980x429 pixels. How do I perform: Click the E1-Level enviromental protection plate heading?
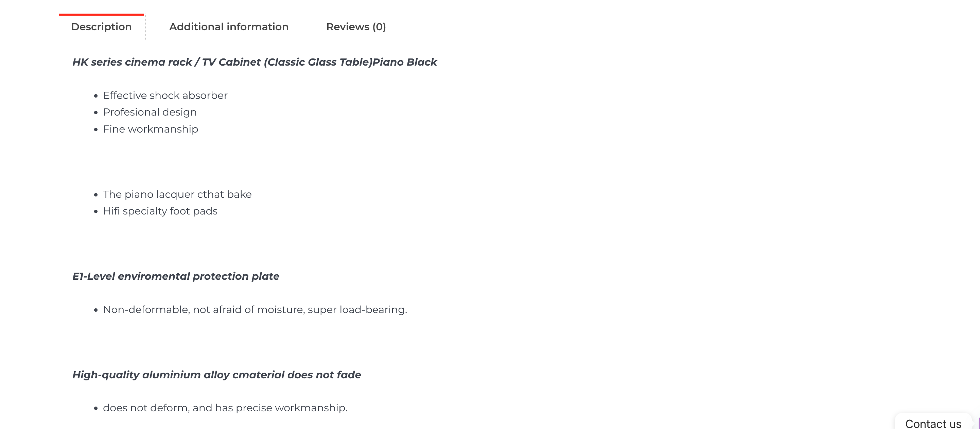pos(176,276)
